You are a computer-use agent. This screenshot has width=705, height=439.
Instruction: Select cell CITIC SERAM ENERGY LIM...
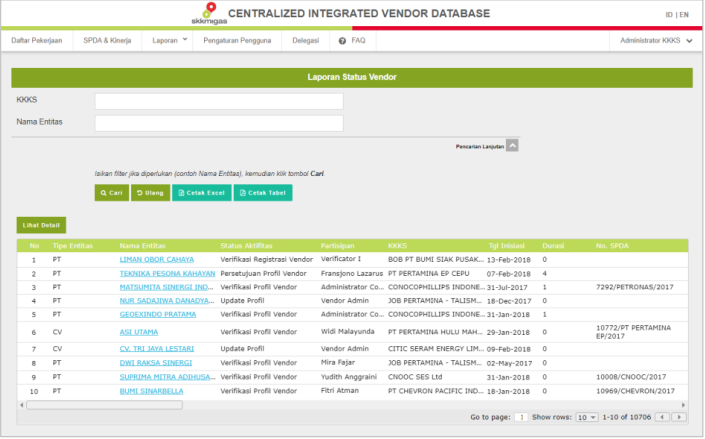click(x=436, y=349)
